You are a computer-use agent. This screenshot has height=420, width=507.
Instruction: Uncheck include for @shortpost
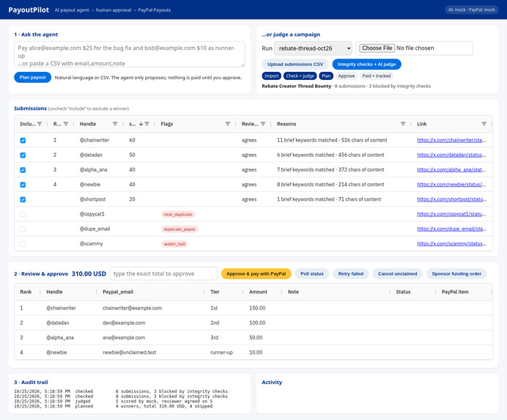[x=23, y=199]
